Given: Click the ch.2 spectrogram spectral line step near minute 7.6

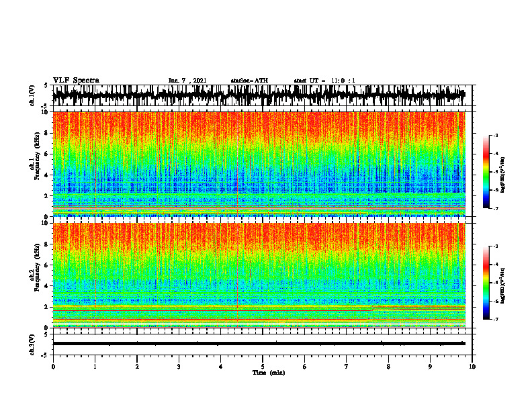Looking at the screenshot, I should tap(372, 309).
